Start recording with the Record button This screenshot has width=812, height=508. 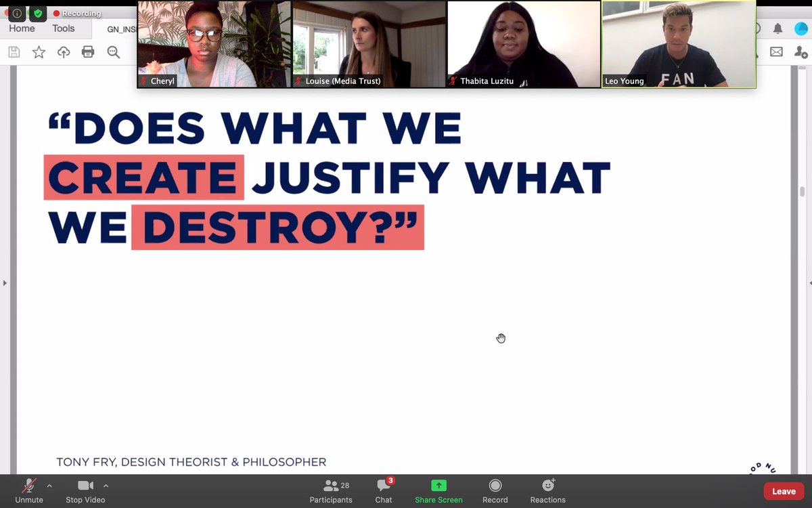(495, 490)
